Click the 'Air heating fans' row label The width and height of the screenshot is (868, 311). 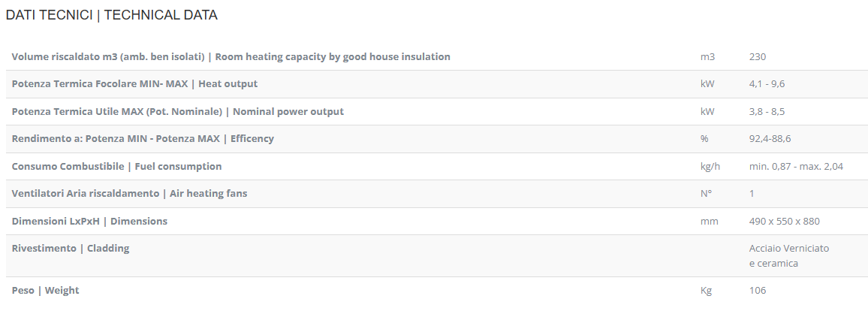pos(129,194)
